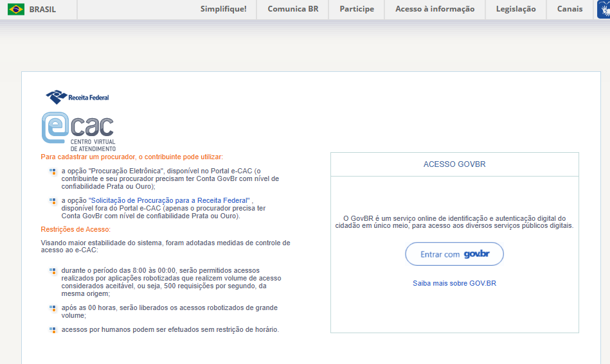Click text 'acessos por humanos podem ser efetuados'
Screen dimensions: 610x364
(x=170, y=330)
